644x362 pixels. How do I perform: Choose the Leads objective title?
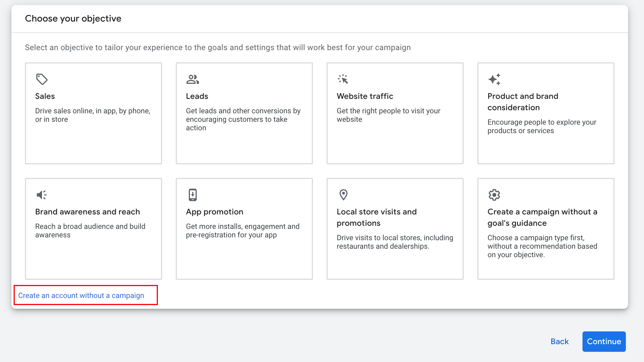pyautogui.click(x=197, y=96)
